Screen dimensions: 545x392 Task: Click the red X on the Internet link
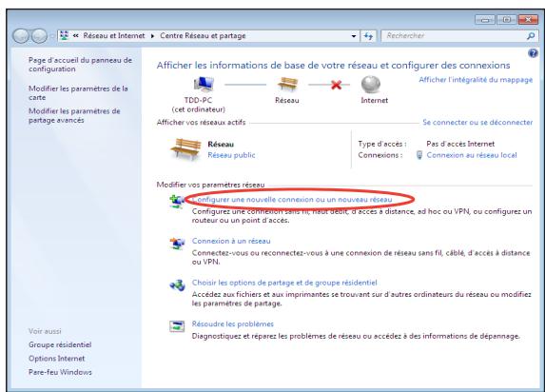click(336, 85)
